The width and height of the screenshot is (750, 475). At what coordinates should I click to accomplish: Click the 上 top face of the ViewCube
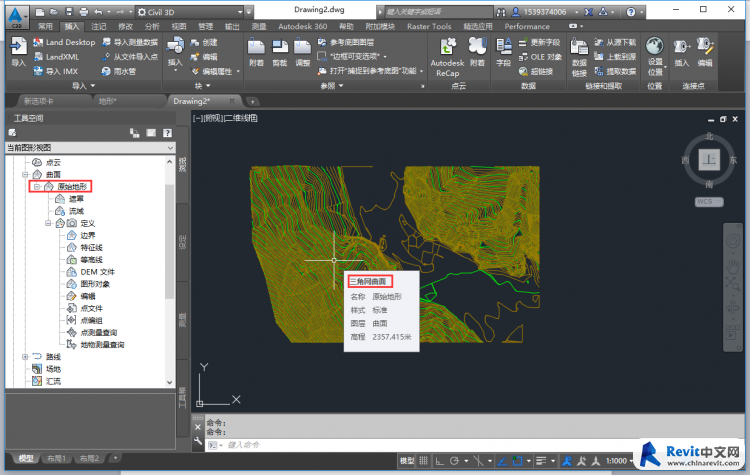(x=709, y=160)
